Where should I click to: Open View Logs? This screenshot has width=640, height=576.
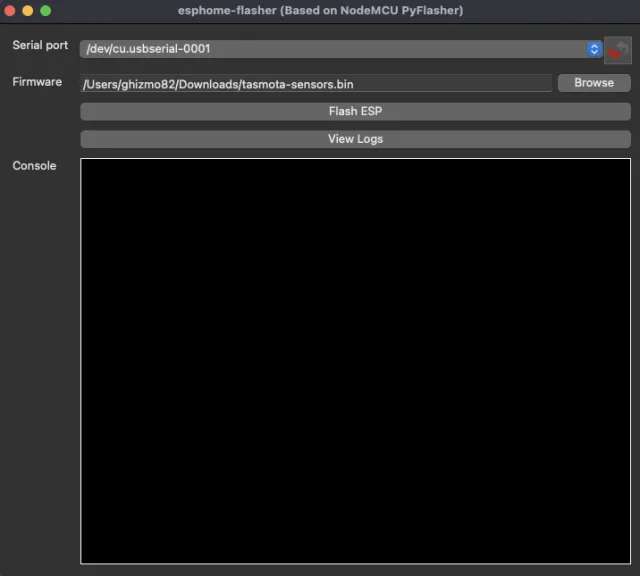355,139
